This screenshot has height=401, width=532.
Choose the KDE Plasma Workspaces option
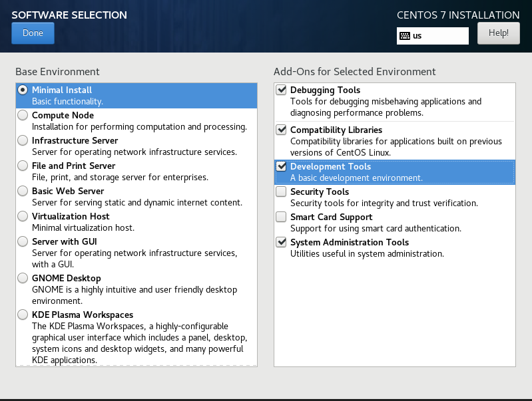23,315
